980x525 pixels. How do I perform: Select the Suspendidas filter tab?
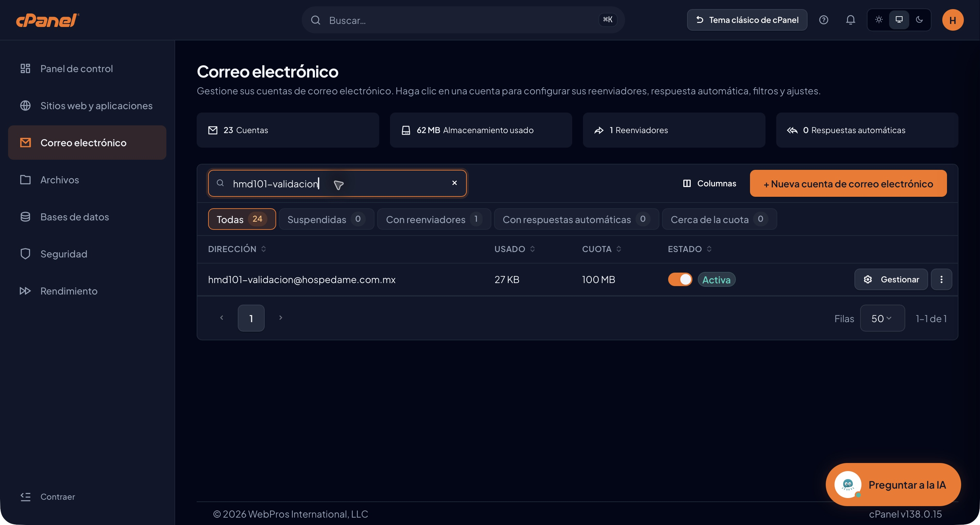326,219
